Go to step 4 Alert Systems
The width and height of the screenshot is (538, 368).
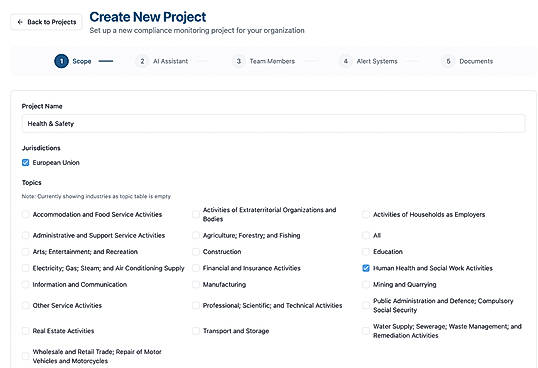(x=369, y=61)
